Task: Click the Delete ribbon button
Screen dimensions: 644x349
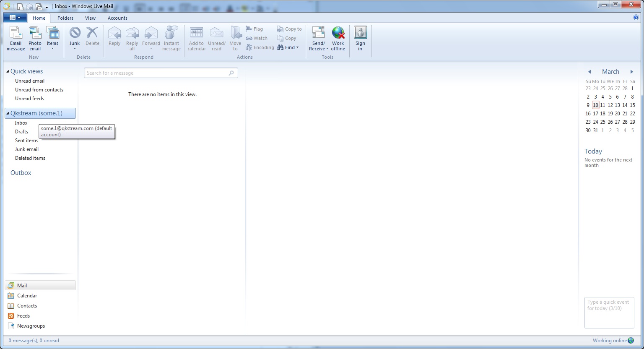Action: point(92,37)
